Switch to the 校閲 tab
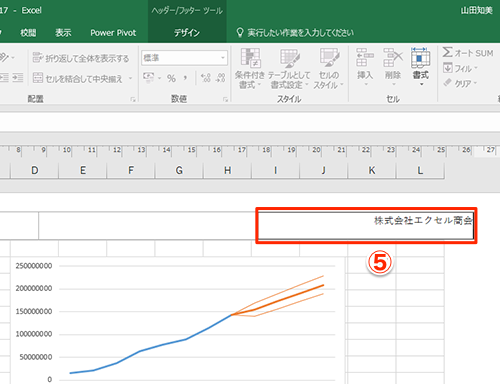 pyautogui.click(x=28, y=33)
